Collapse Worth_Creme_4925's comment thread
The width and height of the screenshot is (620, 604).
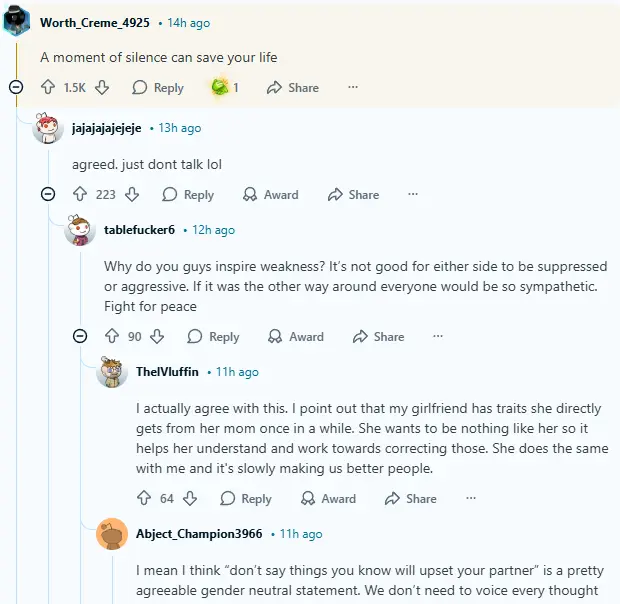[x=16, y=88]
